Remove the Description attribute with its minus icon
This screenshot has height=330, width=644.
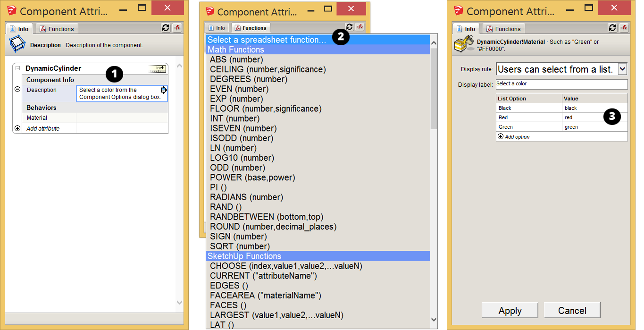coord(17,89)
